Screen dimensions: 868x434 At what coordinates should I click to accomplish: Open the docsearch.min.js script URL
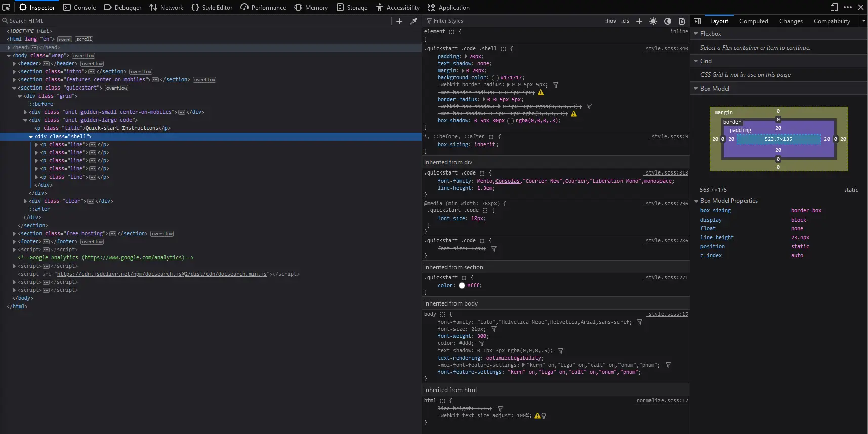pyautogui.click(x=162, y=274)
